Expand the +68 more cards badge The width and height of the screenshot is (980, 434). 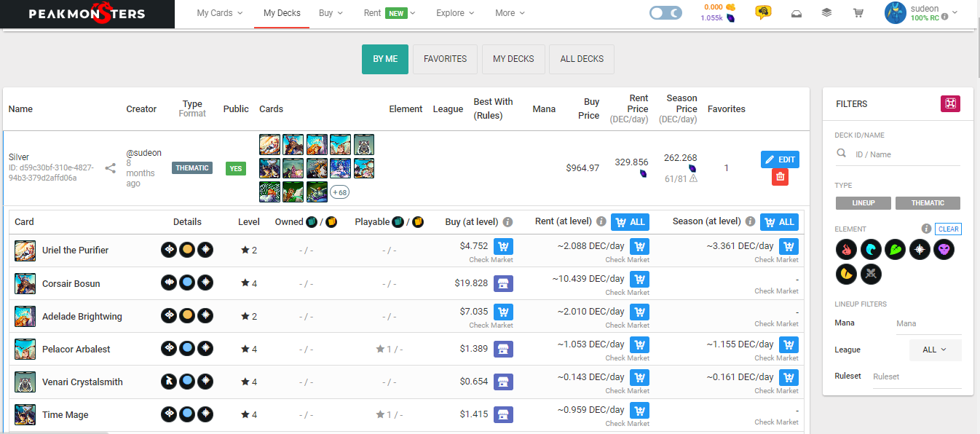point(339,192)
